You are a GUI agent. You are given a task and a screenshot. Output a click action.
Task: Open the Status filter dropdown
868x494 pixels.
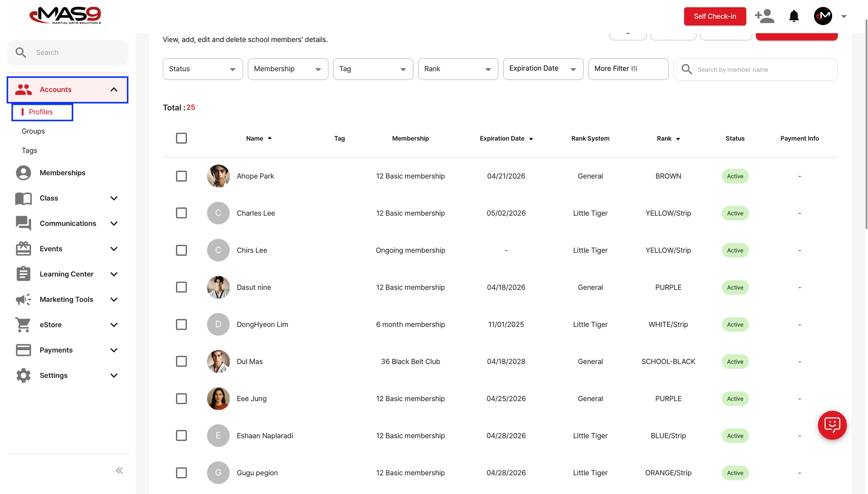point(203,69)
